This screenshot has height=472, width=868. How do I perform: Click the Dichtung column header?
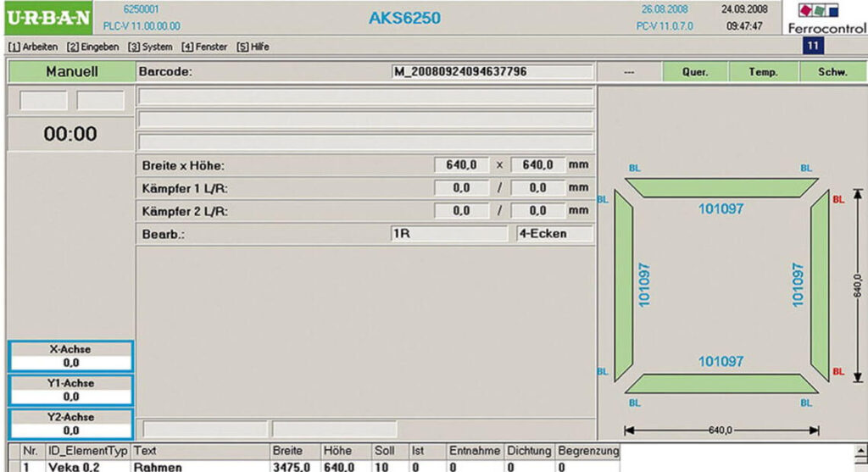tap(529, 451)
